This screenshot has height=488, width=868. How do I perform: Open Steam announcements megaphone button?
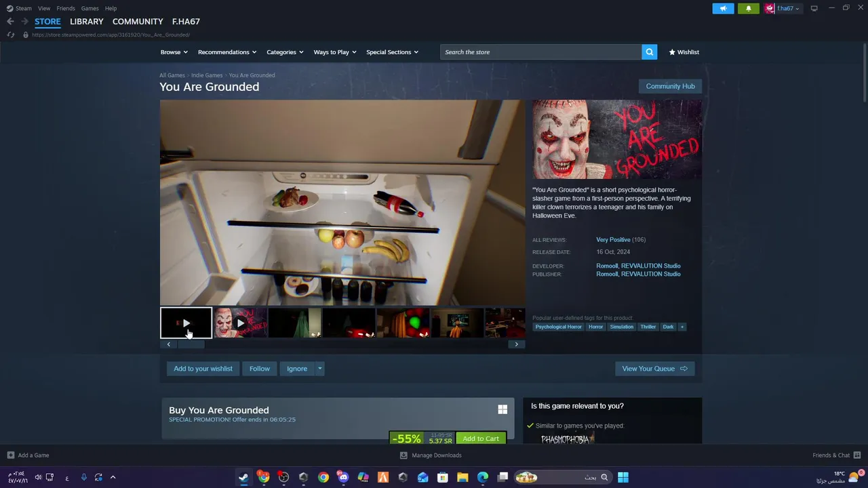click(x=723, y=8)
